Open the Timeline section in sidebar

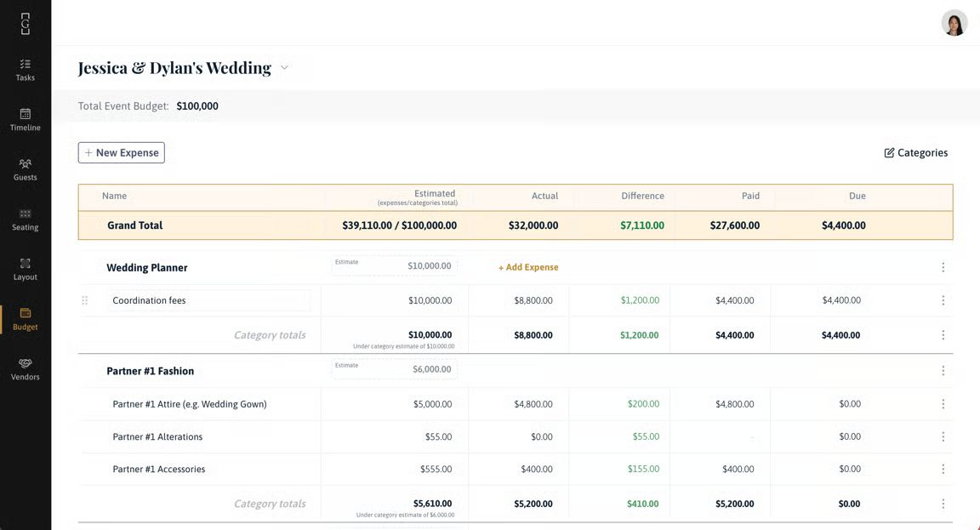(x=25, y=119)
